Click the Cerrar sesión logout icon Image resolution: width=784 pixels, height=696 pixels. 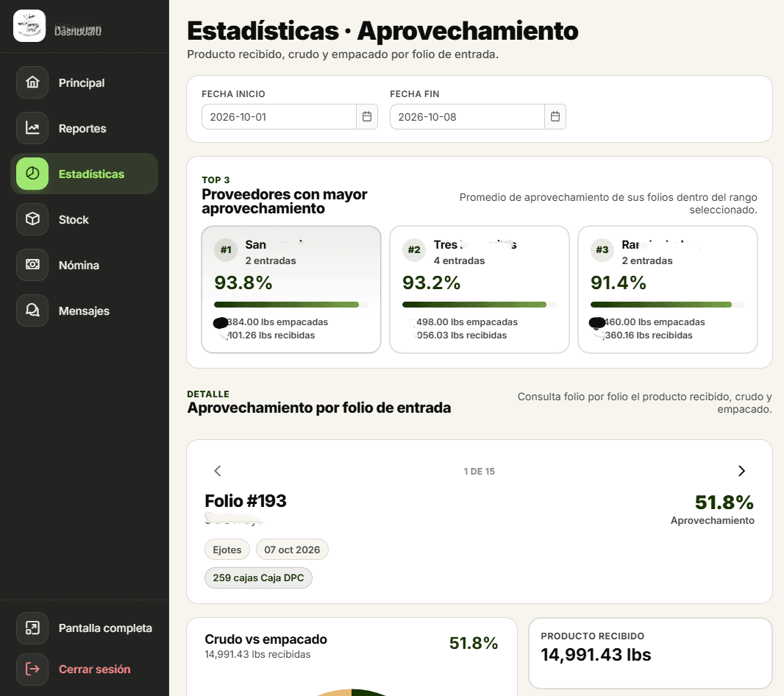coord(32,669)
